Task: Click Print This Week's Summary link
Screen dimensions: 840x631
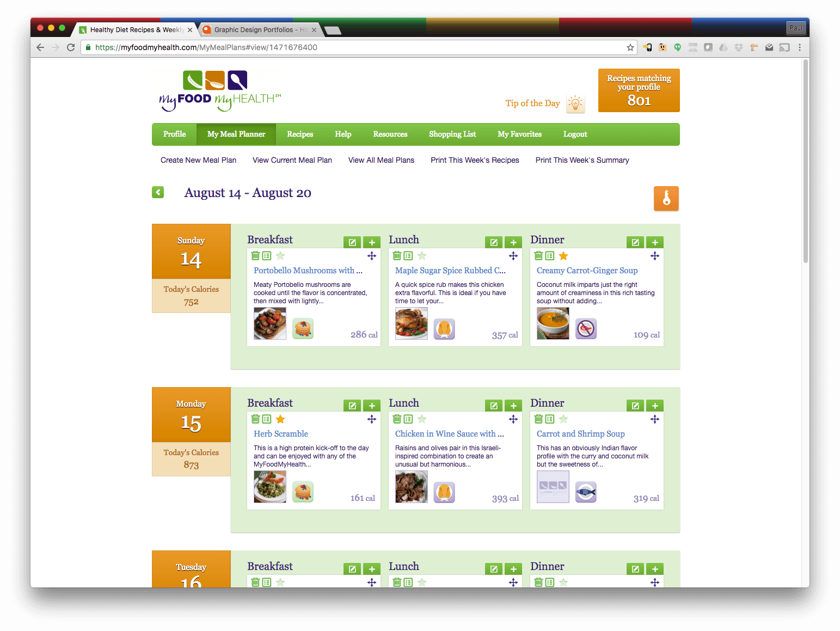Action: (x=582, y=160)
